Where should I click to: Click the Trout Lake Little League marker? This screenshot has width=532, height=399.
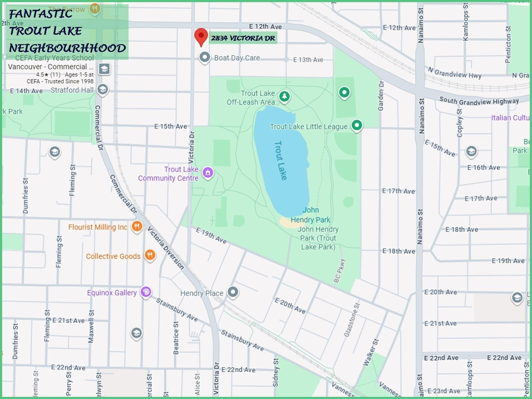356,125
